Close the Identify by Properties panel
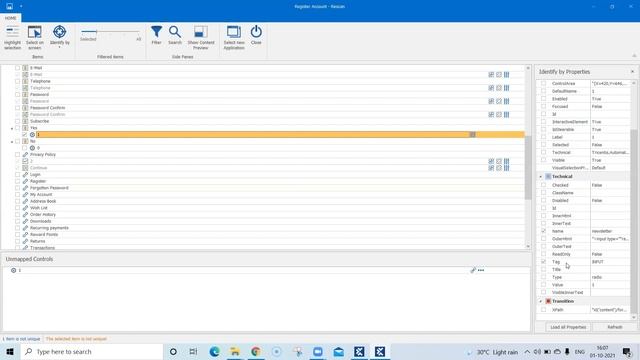The width and height of the screenshot is (640, 360). [632, 71]
